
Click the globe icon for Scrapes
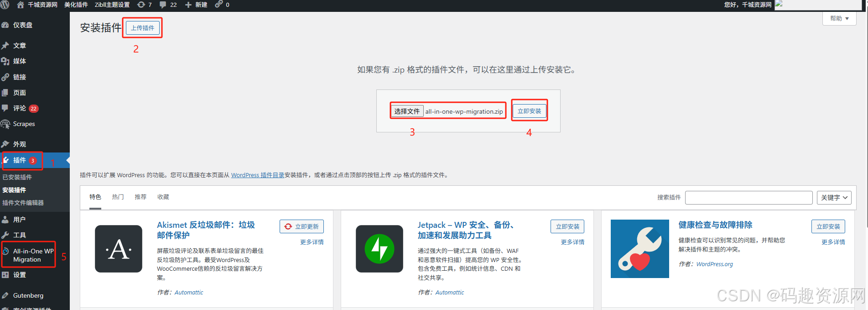(5, 124)
